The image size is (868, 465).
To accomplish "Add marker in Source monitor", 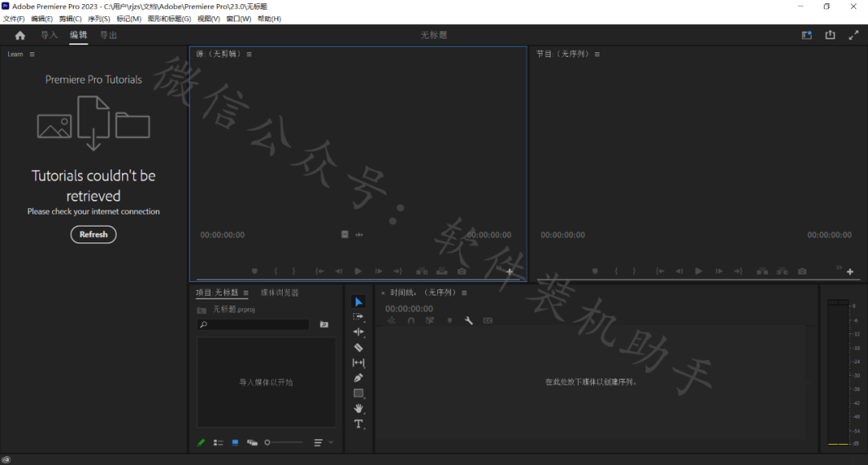I will 255,271.
